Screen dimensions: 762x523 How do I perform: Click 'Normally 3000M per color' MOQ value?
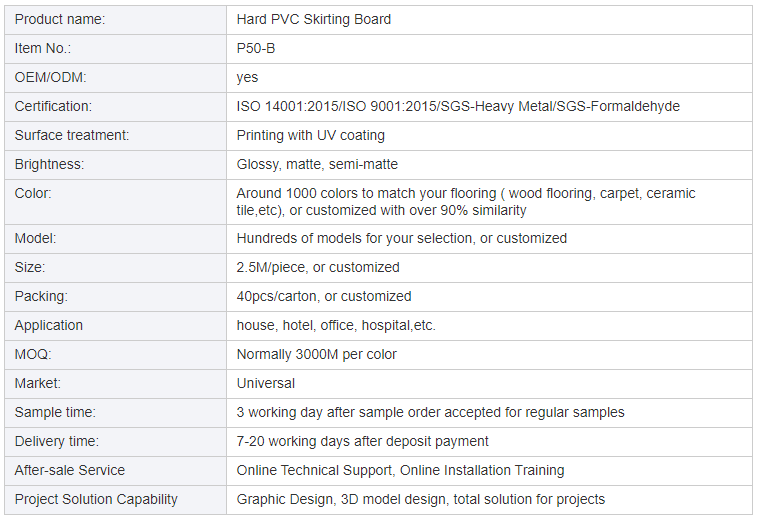[317, 354]
